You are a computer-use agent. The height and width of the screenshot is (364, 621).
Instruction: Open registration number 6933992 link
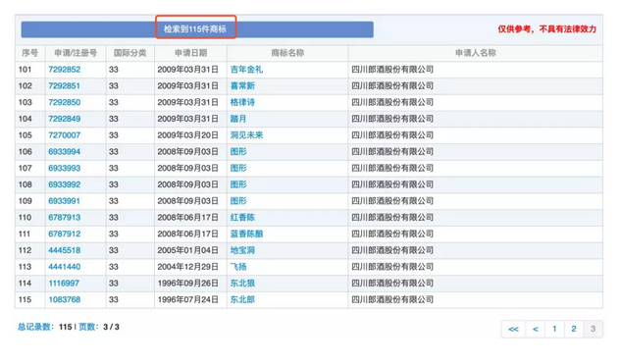tap(64, 184)
